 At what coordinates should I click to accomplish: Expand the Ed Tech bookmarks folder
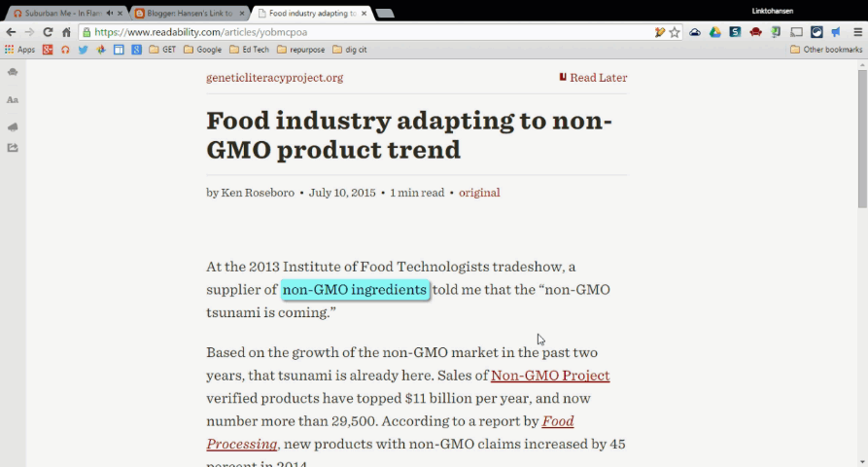(x=249, y=50)
